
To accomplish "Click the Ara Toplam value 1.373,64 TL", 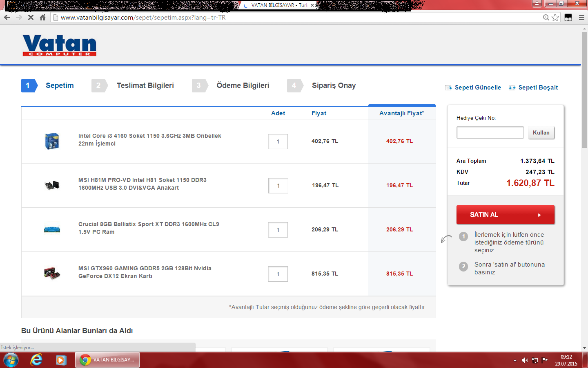I will tap(537, 161).
